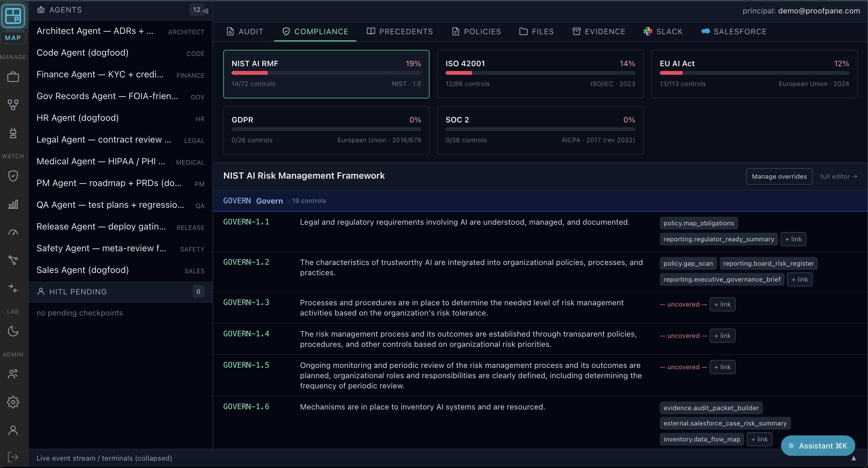868x468 pixels.
Task: Open the shield check Watch icon
Action: click(x=13, y=176)
